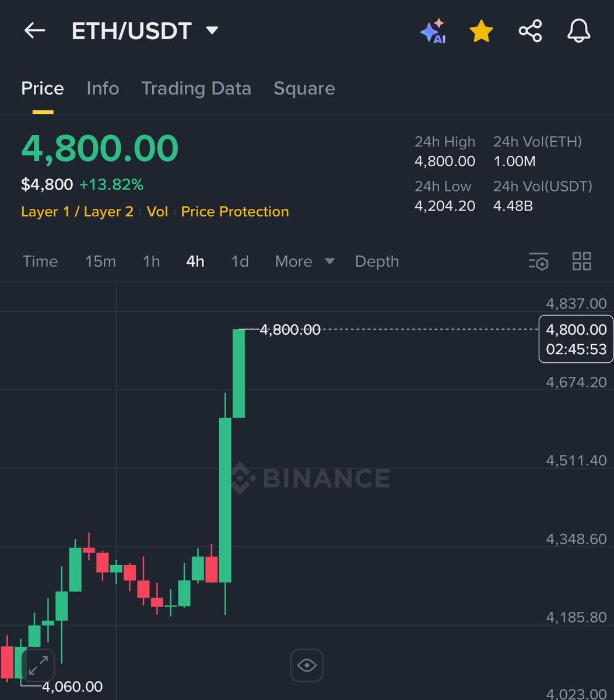
Task: Select the 1h chart interval
Action: coord(151,261)
